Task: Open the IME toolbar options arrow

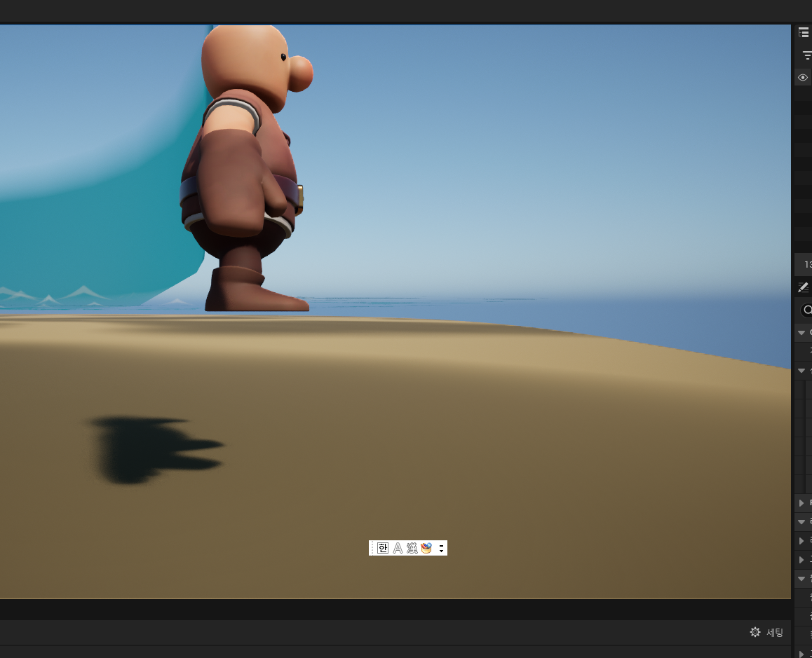Action: (441, 548)
